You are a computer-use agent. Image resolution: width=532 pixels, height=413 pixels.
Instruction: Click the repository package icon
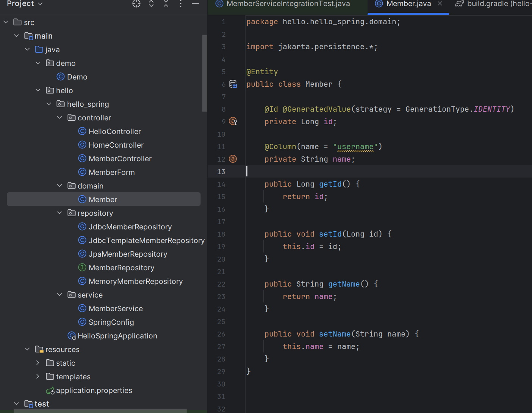72,213
